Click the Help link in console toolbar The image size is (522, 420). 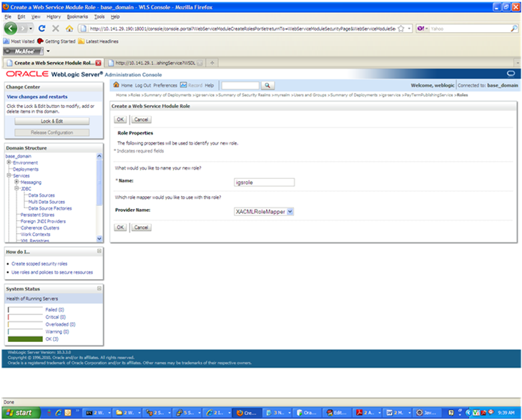coord(209,85)
